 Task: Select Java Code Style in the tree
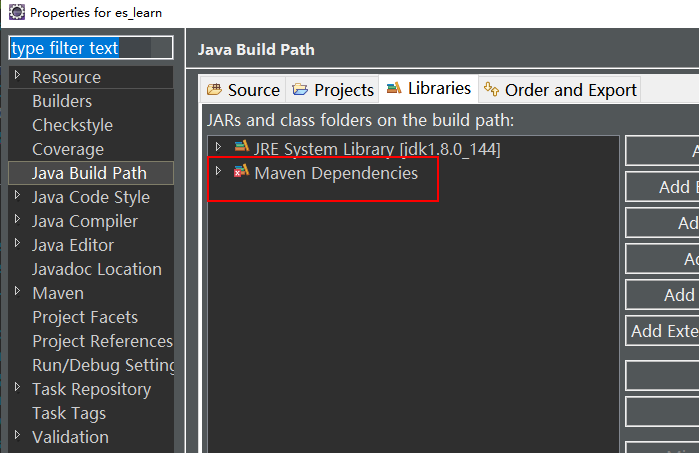tap(91, 197)
